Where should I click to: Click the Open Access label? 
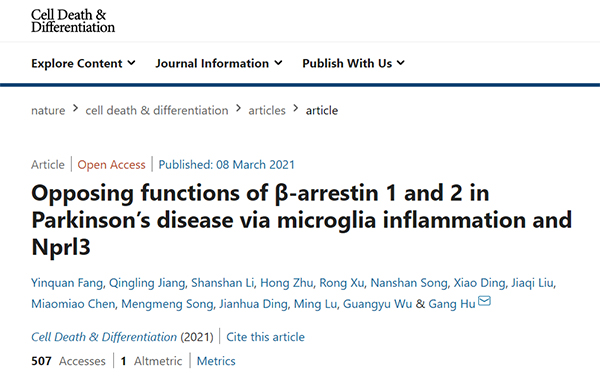(x=111, y=165)
